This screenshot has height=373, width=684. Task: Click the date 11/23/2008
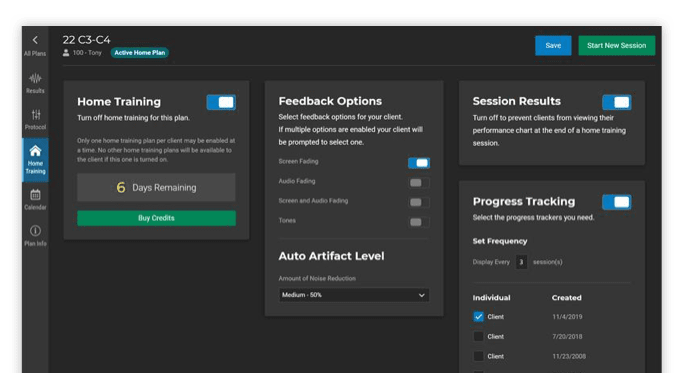coord(569,356)
